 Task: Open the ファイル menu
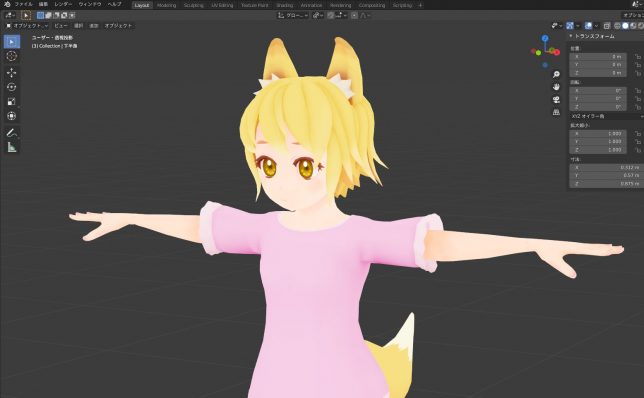point(23,4)
